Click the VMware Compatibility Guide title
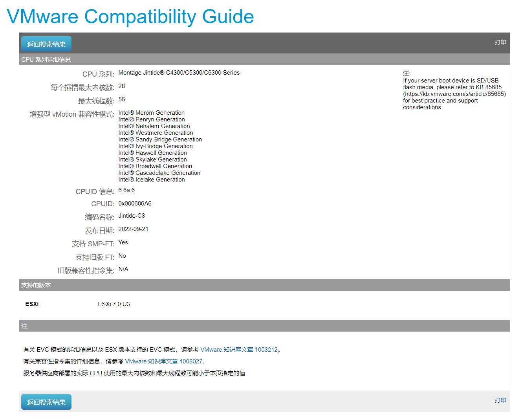Viewport: 520px width, 420px height. (x=130, y=17)
